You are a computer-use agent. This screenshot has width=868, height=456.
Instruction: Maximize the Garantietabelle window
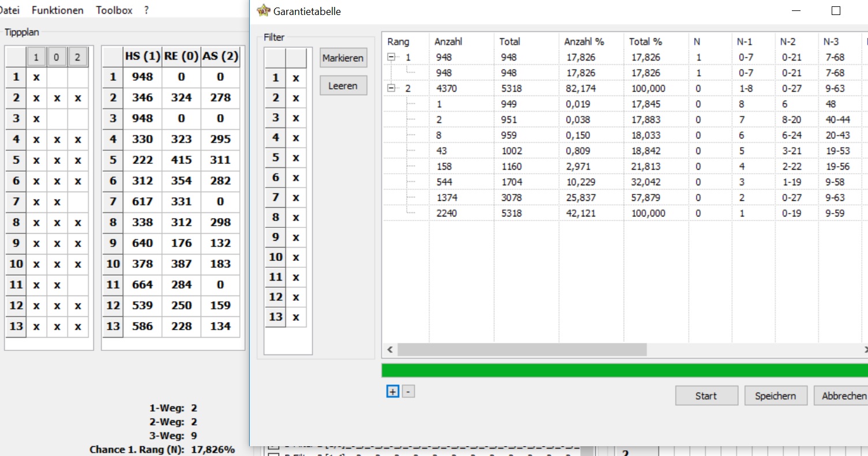[836, 10]
